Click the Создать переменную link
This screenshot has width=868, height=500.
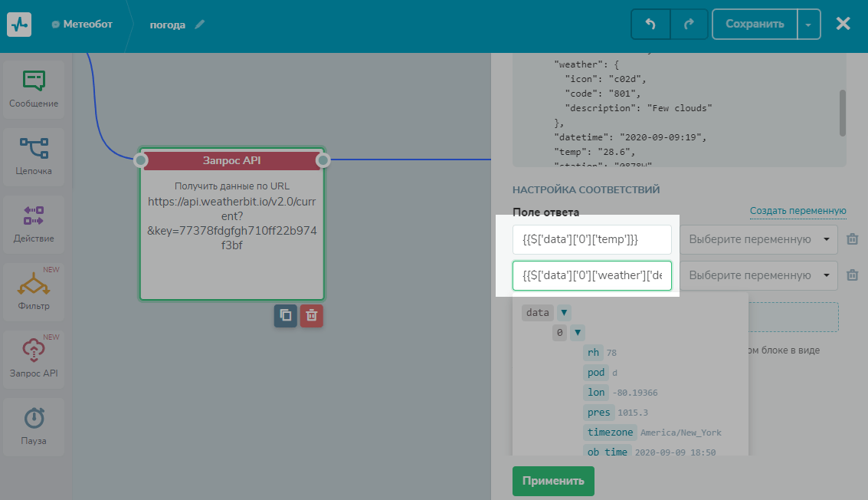798,211
